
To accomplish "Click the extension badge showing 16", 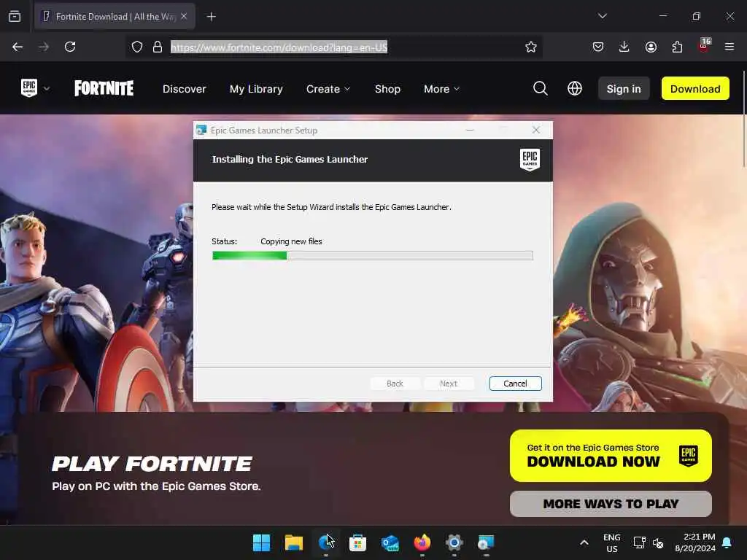I will pos(704,44).
